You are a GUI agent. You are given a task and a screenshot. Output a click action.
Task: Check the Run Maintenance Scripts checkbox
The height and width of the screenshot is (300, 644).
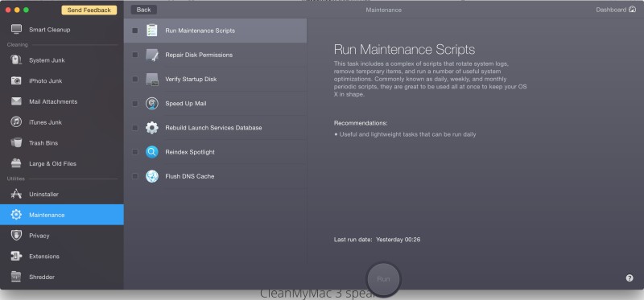[135, 31]
